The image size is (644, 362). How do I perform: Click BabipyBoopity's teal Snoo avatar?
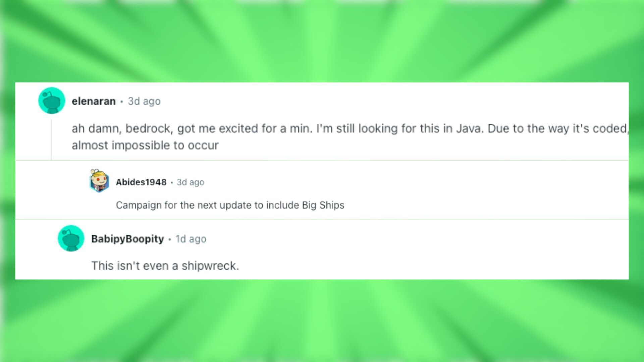pos(71,238)
